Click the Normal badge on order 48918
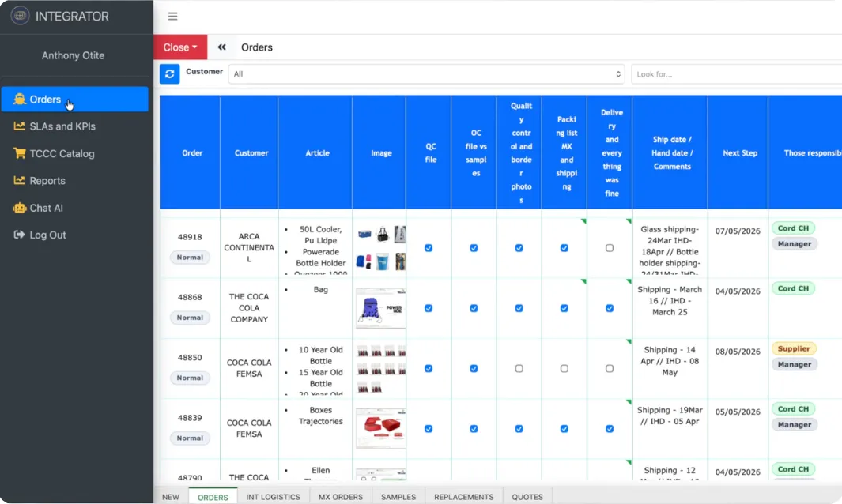 pos(190,257)
